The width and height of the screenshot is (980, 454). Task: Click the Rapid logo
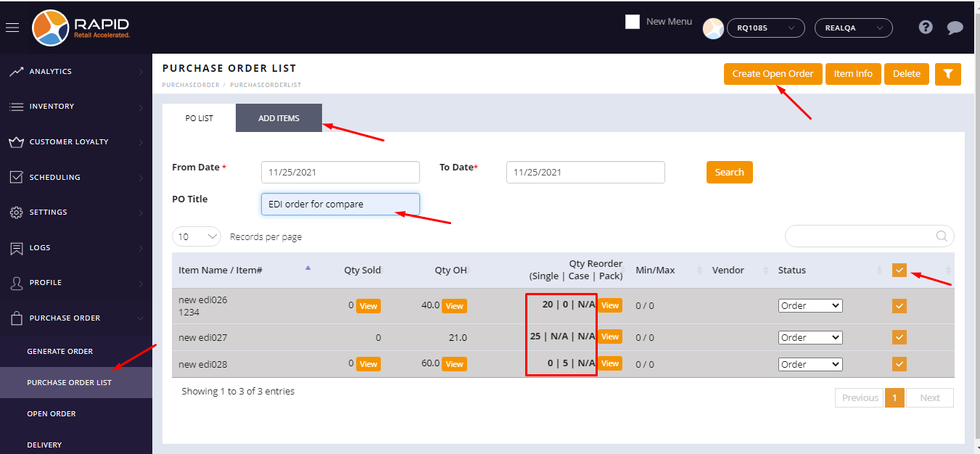[81, 28]
